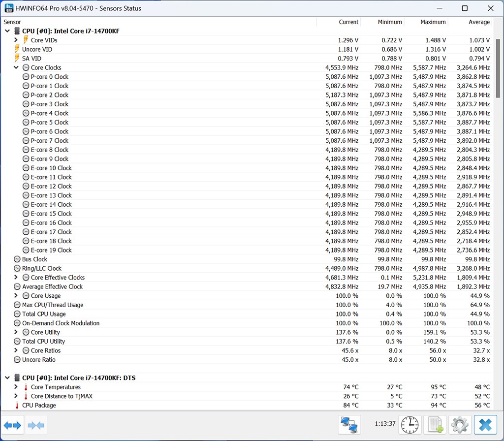Open sensor settings gear icon
This screenshot has width=504, height=441.
460,425
